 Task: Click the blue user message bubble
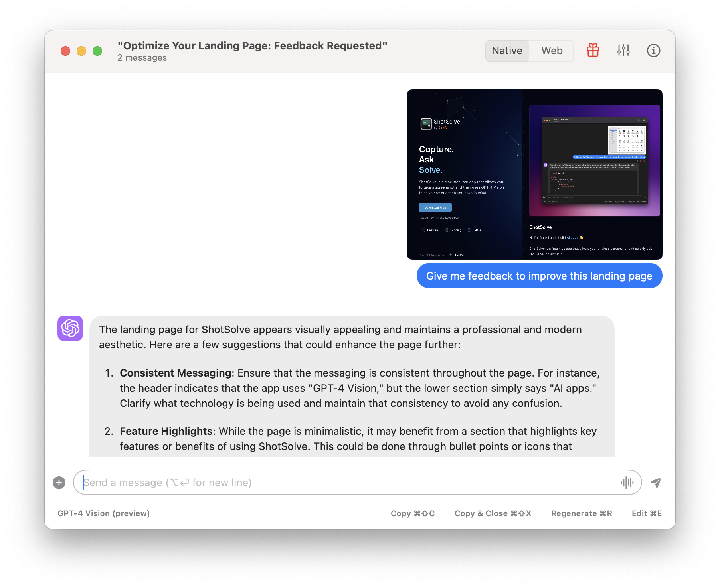pos(539,276)
